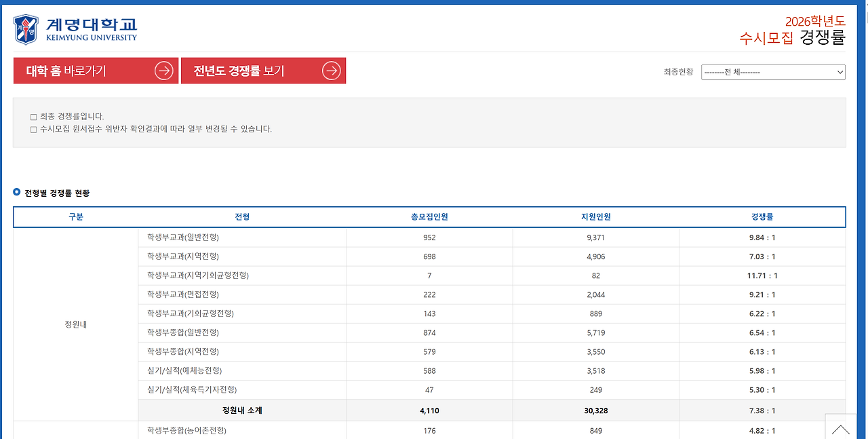Select the 학생부교과(지역기회균형전형) row
This screenshot has width=868, height=439.
(x=492, y=275)
